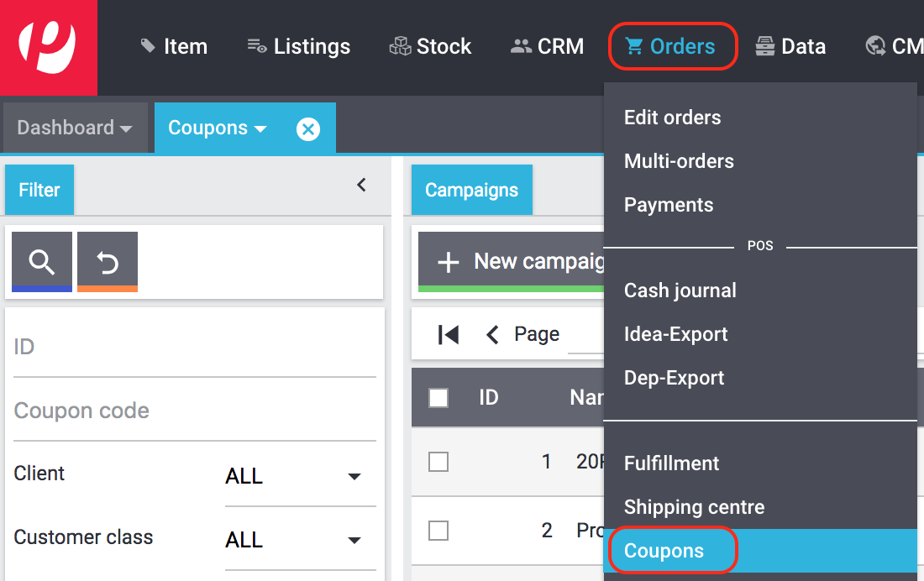924x581 pixels.
Task: Focus the ID filter field
Action: [195, 348]
